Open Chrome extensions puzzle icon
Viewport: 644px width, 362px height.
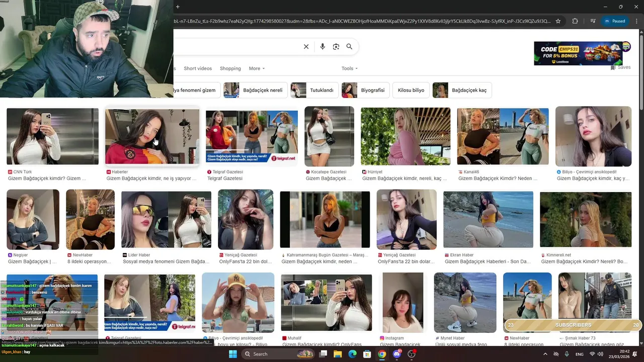pyautogui.click(x=575, y=21)
